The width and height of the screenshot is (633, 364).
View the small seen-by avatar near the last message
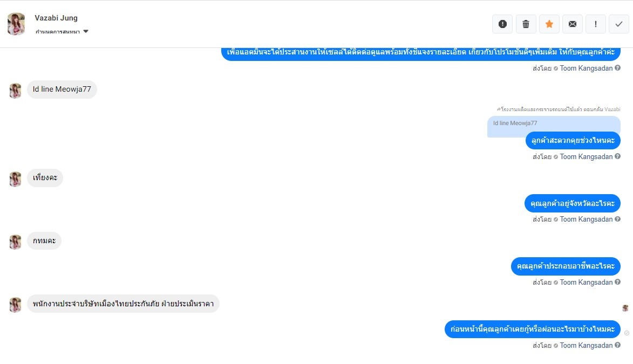tap(625, 308)
